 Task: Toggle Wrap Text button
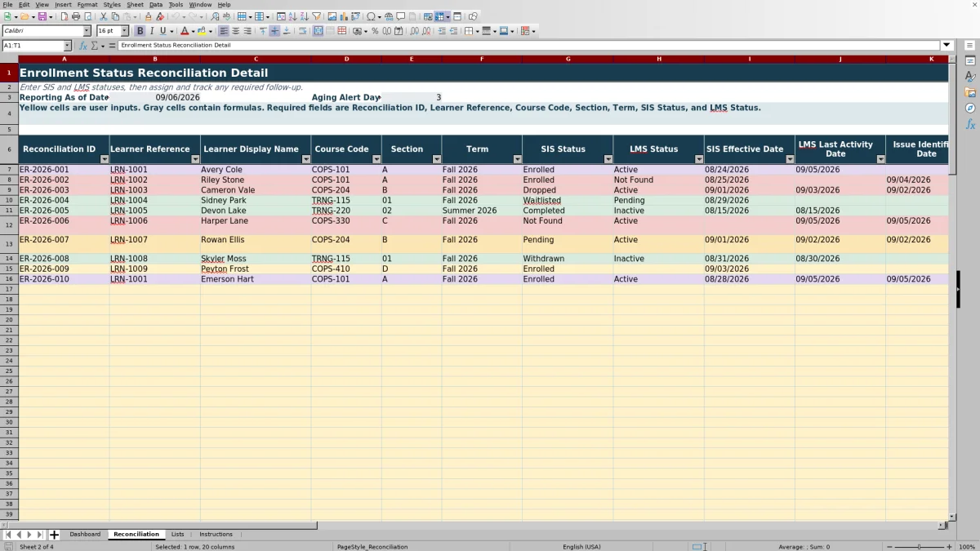(x=302, y=31)
